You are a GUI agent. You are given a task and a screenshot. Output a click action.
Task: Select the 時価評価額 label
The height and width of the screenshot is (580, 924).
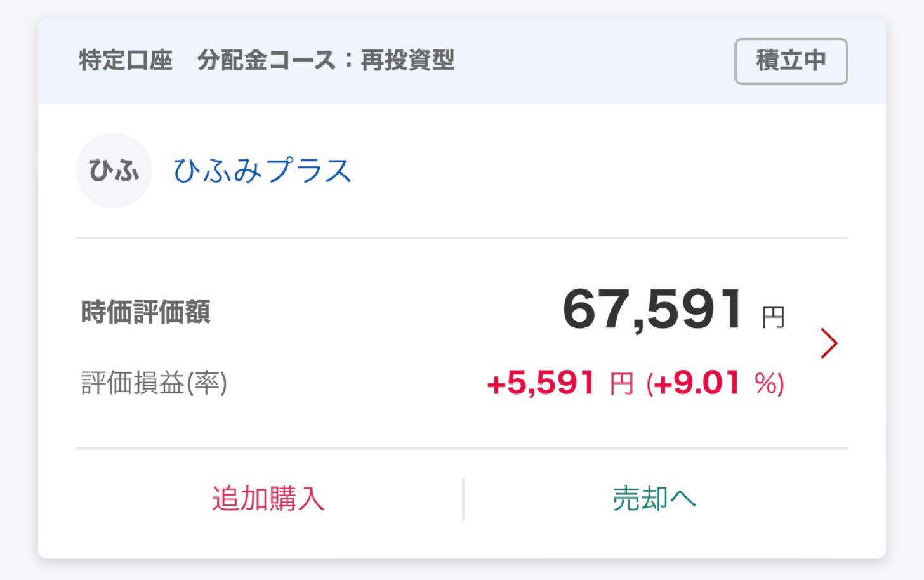coord(146,312)
